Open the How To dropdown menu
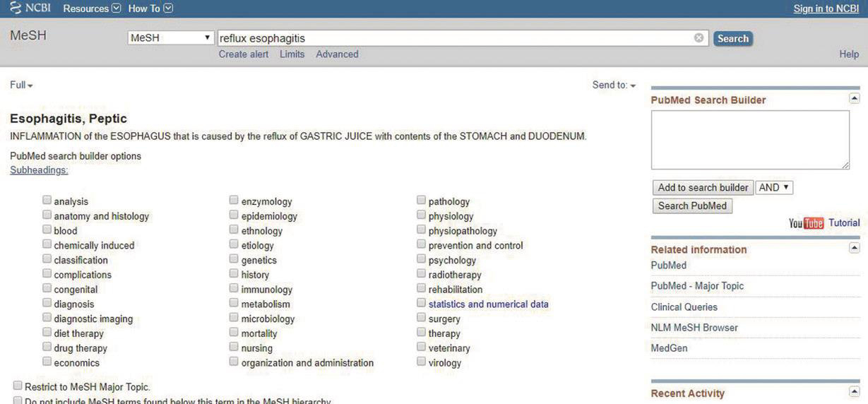Image resolution: width=868 pixels, height=404 pixels. (x=150, y=8)
